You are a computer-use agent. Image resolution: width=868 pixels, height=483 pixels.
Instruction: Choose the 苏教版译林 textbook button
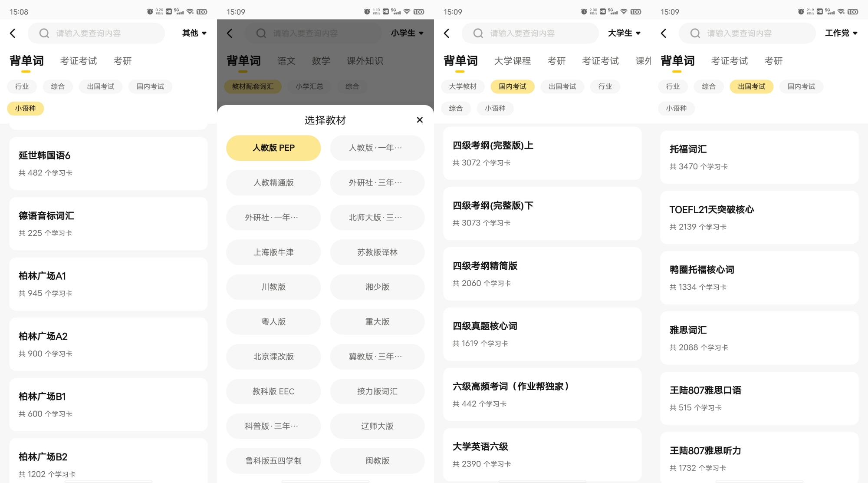377,252
